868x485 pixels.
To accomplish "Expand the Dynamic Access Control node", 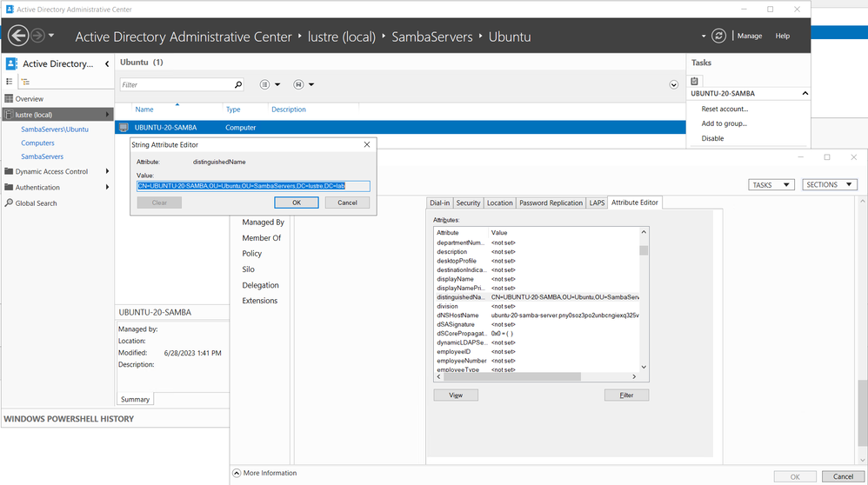I will click(107, 171).
